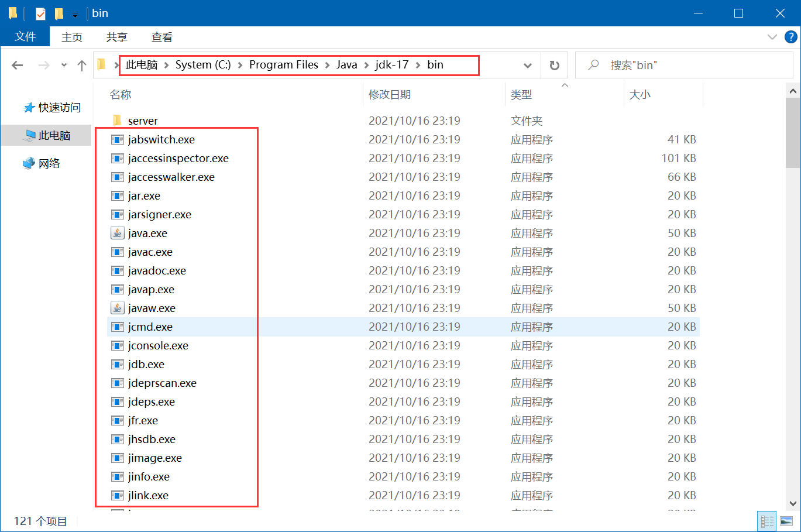Click the Properties quick access toolbar icon
801x532 pixels.
point(40,13)
